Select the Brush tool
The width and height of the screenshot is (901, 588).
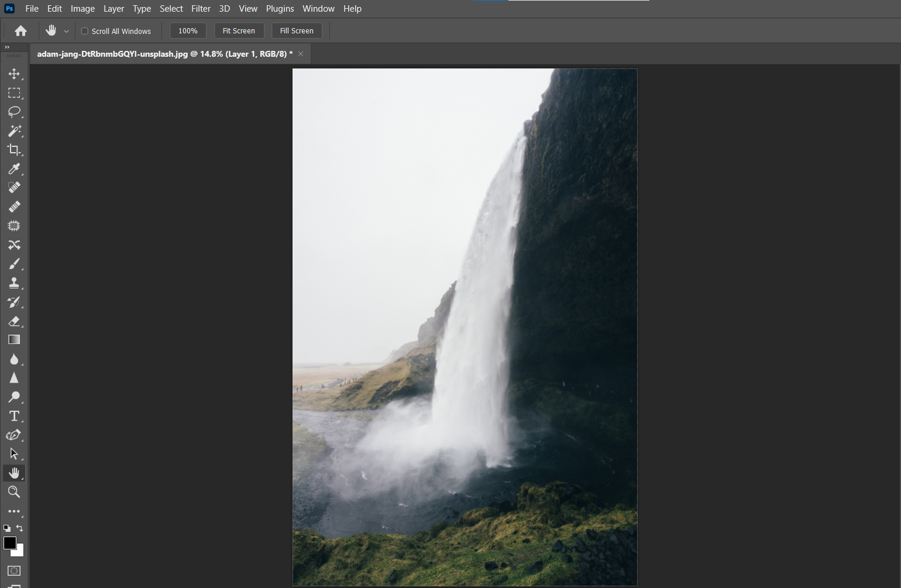click(x=14, y=264)
